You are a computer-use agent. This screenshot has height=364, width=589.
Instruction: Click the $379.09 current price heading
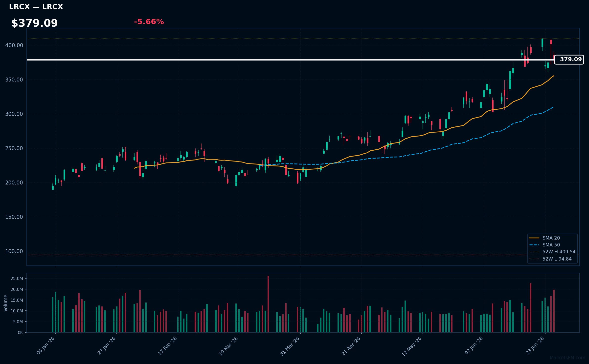[34, 23]
